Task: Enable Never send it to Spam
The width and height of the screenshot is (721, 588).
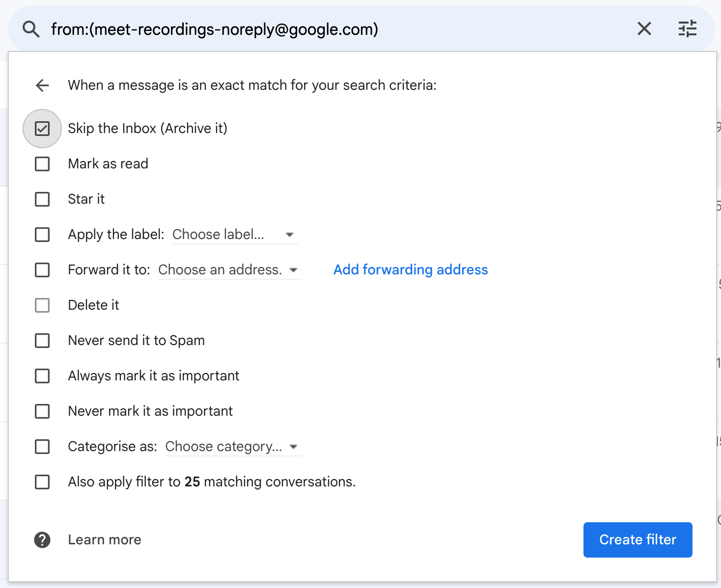Action: pos(42,341)
